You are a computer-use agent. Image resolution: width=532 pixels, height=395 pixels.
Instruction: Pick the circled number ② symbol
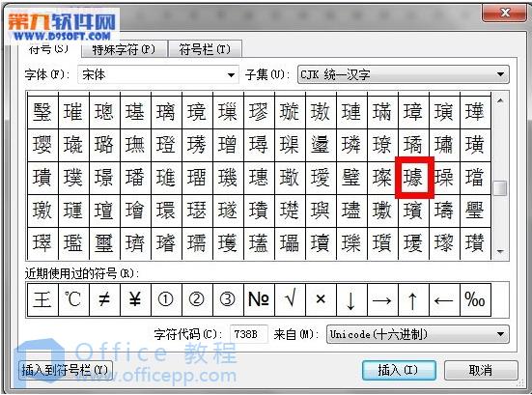click(x=197, y=300)
